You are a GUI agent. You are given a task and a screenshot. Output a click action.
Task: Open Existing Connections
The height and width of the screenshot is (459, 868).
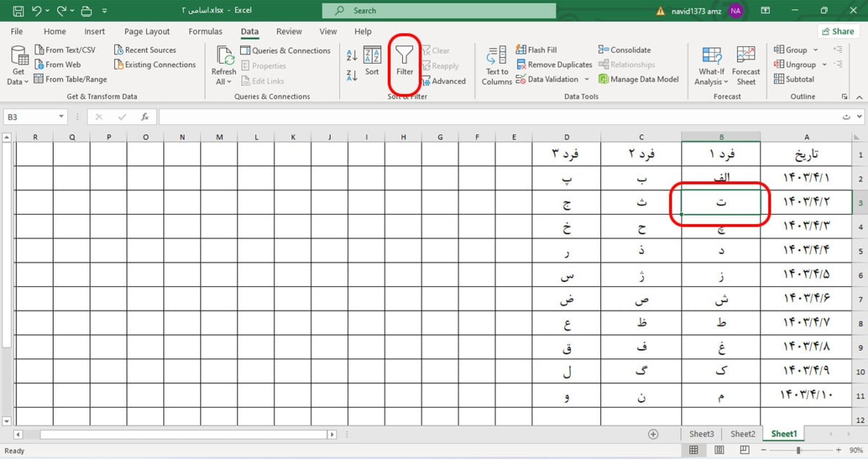point(155,65)
